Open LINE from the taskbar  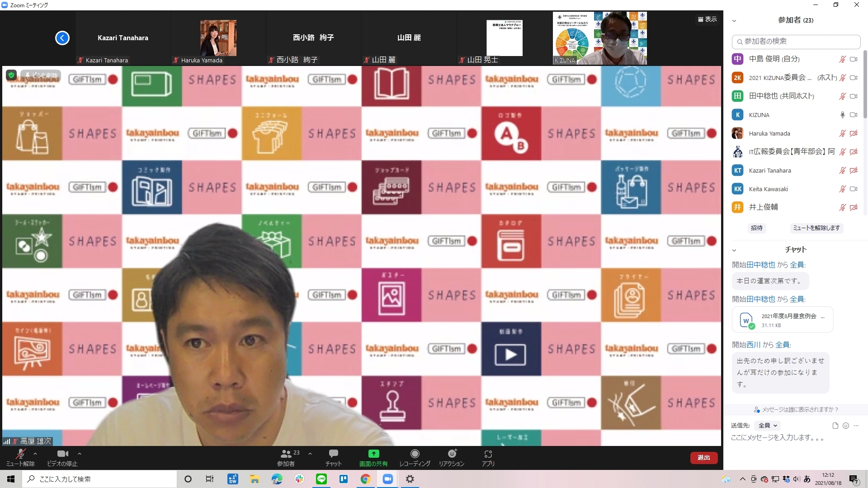point(321,479)
